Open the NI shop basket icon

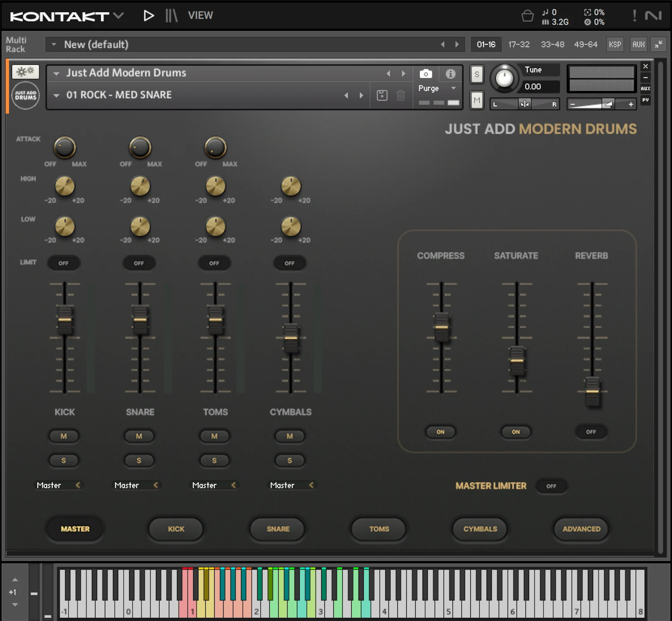click(x=527, y=15)
